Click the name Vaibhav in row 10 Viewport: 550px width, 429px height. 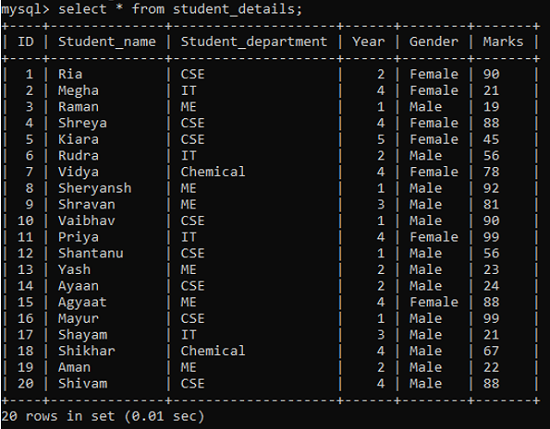coord(87,221)
